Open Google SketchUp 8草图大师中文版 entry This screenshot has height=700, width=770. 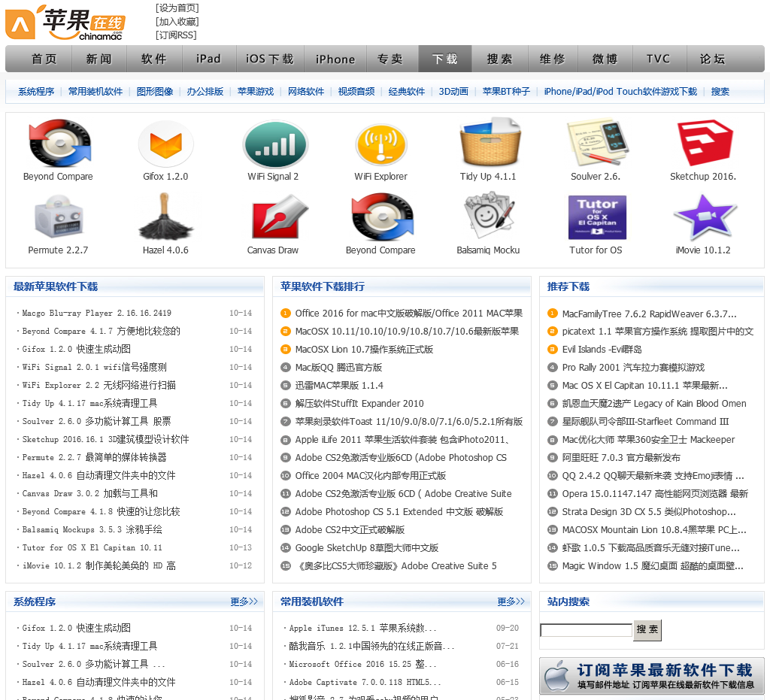point(366,547)
